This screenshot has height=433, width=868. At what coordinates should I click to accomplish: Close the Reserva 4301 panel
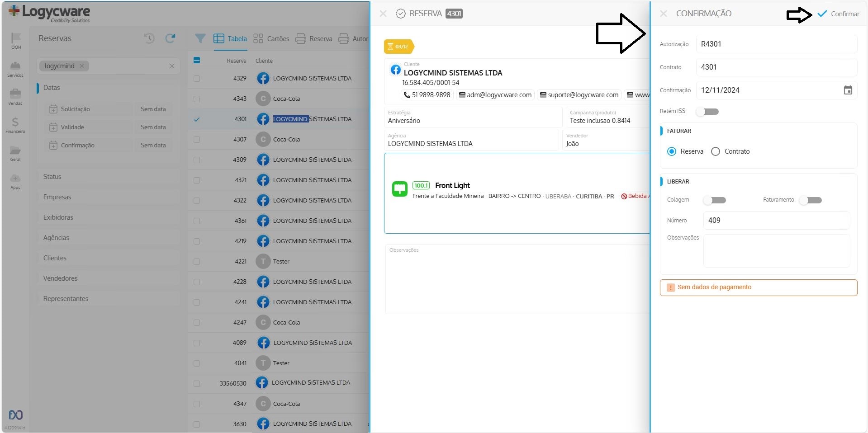pos(383,14)
